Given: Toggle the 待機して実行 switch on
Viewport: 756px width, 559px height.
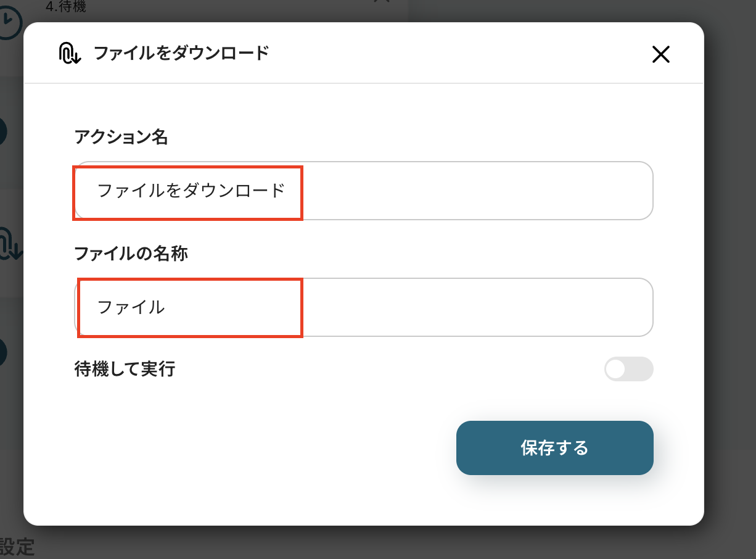Looking at the screenshot, I should click(x=628, y=369).
